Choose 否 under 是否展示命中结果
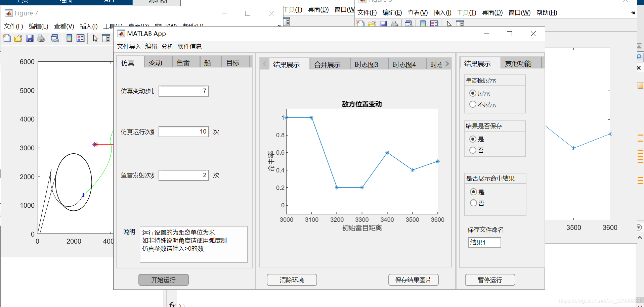 473,203
